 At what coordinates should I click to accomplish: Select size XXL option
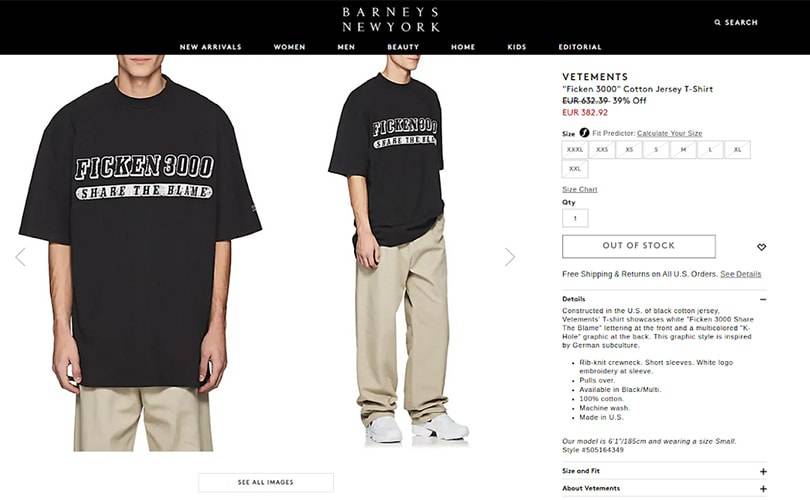(x=575, y=169)
